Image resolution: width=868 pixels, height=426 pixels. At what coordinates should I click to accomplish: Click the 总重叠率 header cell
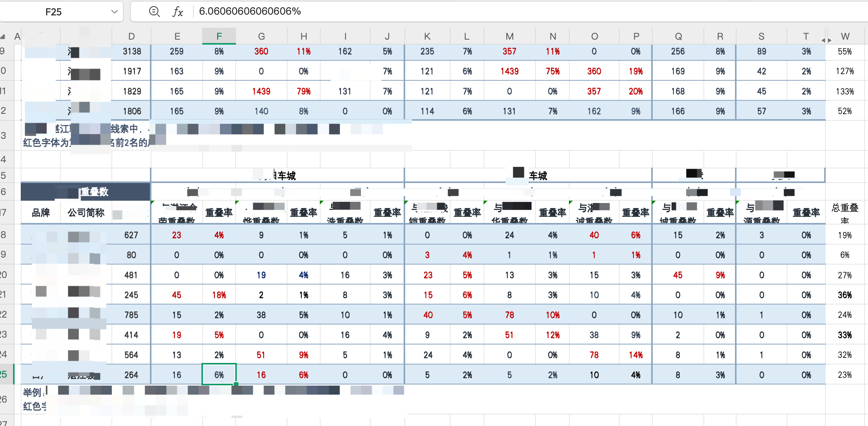pos(845,212)
